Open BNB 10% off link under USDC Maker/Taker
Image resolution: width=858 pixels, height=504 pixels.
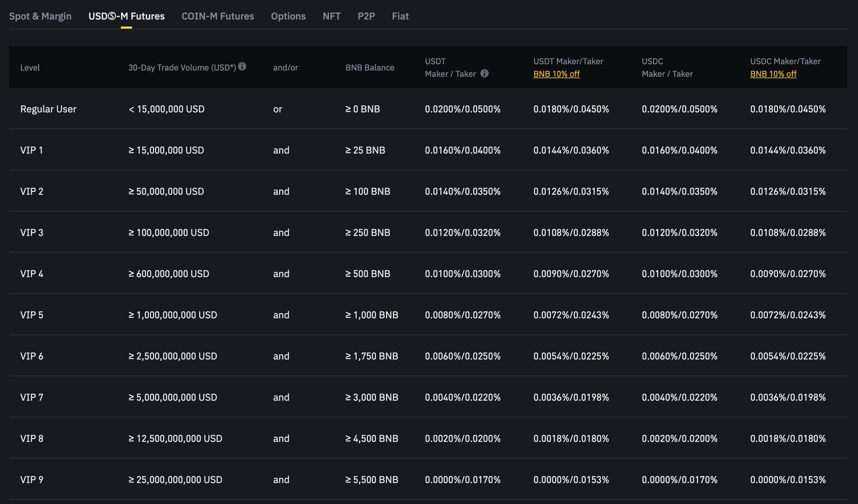(x=773, y=74)
